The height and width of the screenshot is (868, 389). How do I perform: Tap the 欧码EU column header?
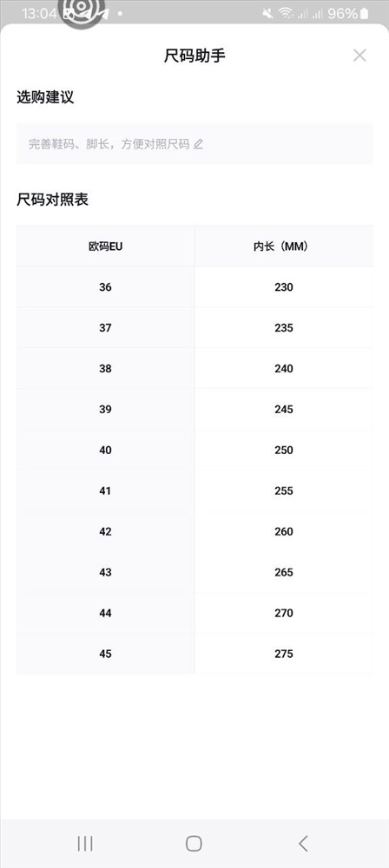pyautogui.click(x=105, y=247)
